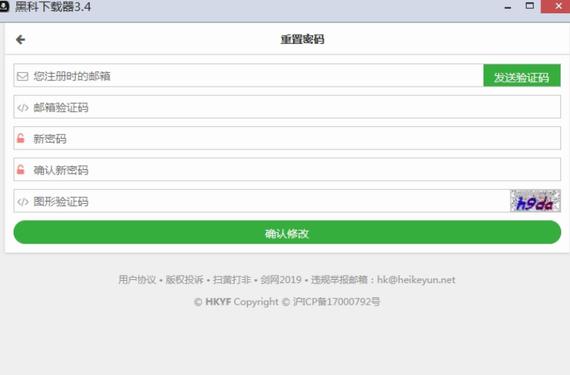Submit with the 确认修改 button

tap(287, 232)
